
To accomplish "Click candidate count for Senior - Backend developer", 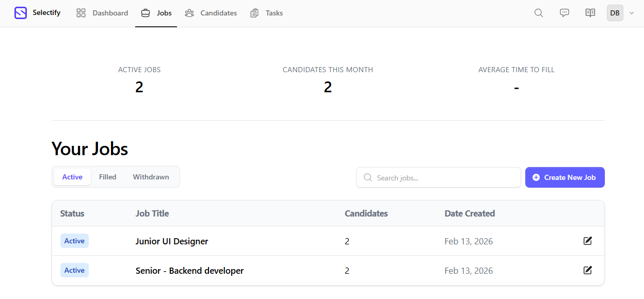I will tap(347, 271).
